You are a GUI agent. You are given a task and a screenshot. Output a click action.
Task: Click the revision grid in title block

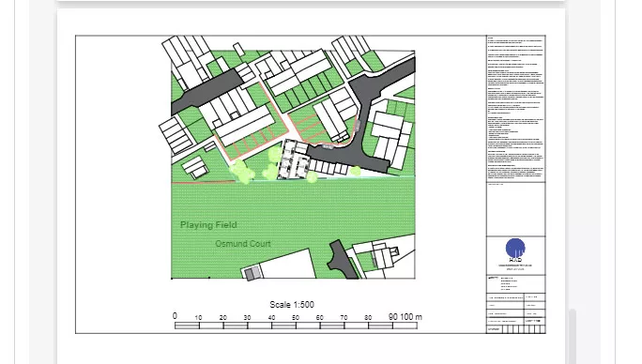[x=523, y=329]
